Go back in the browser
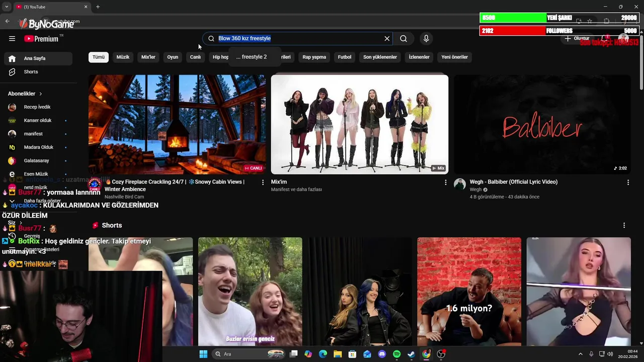644x362 pixels. tap(7, 21)
